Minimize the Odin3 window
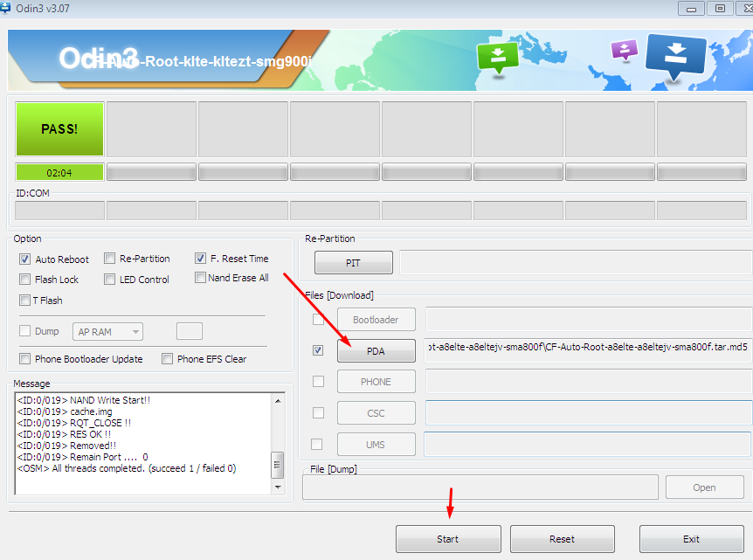 click(691, 9)
